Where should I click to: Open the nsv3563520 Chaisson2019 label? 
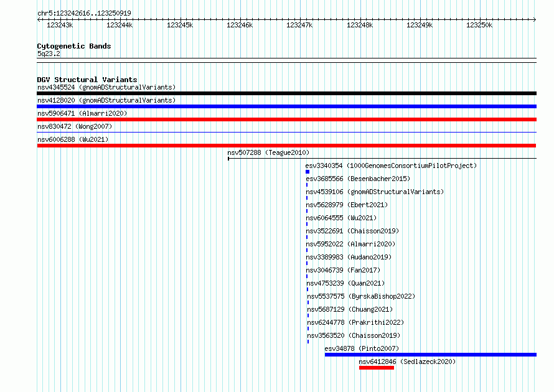tap(354, 335)
